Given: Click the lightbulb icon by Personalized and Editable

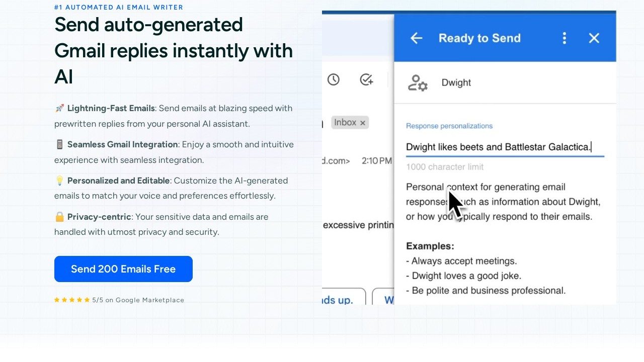Looking at the screenshot, I should 59,180.
